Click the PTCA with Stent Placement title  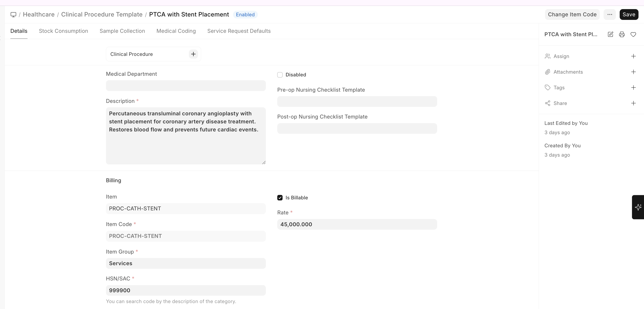(x=189, y=15)
